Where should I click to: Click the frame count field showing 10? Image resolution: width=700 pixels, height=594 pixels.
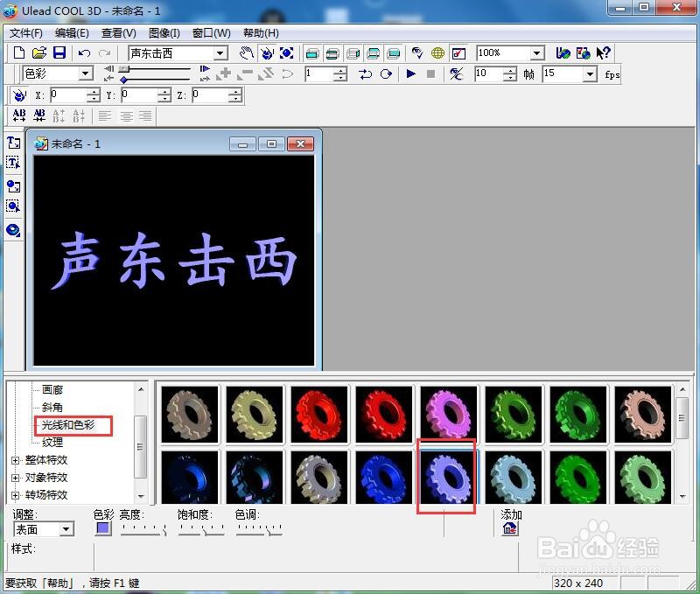coord(488,73)
